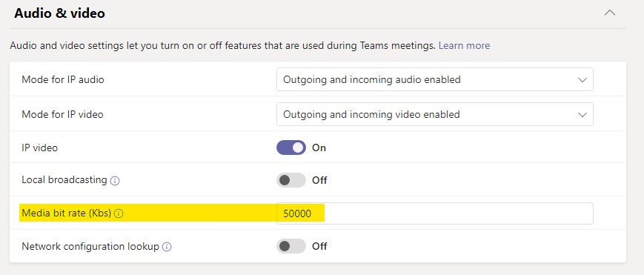Click the Media bit rate (Kbs) label

click(x=67, y=213)
